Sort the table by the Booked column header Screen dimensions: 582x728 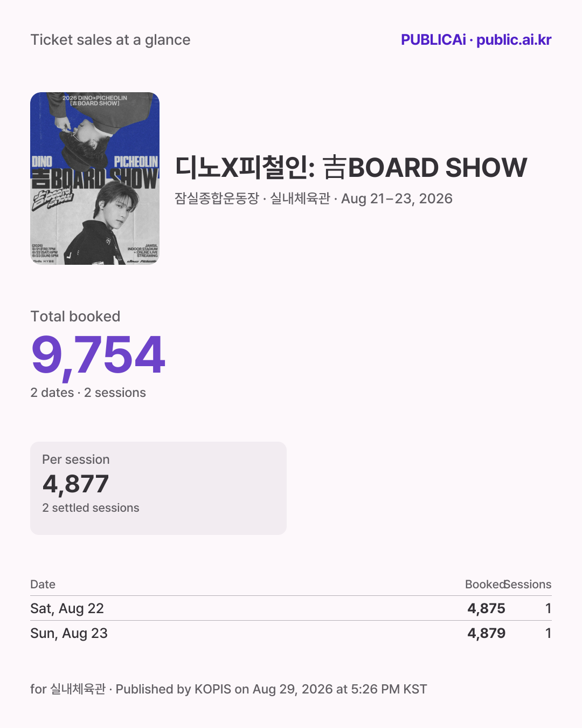point(485,585)
